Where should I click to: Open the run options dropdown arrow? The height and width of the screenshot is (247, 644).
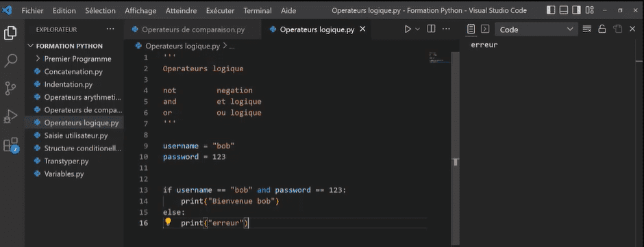(418, 29)
